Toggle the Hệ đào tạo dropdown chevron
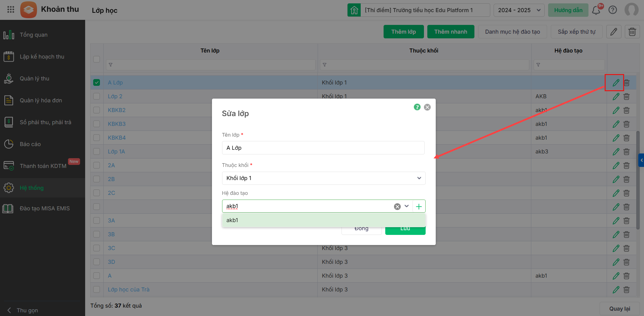644x316 pixels. [407, 206]
